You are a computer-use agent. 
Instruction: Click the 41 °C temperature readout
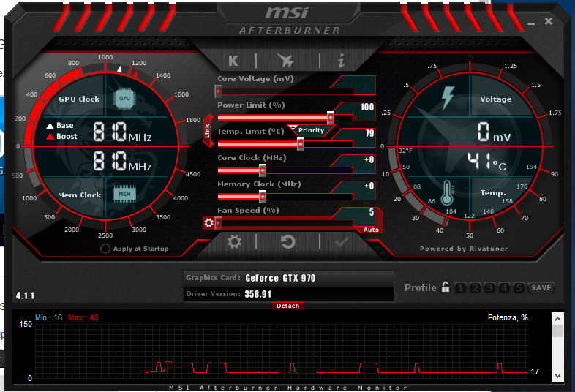coord(486,162)
